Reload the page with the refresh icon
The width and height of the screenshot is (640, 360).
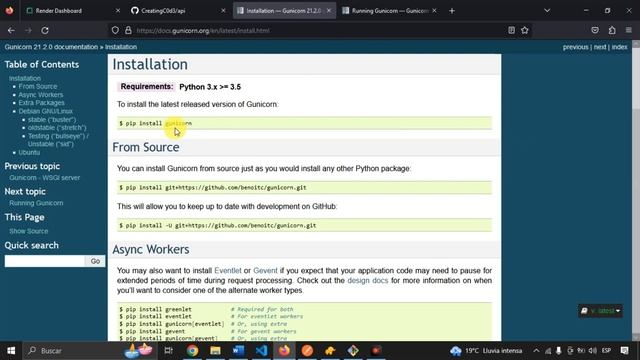(x=45, y=30)
